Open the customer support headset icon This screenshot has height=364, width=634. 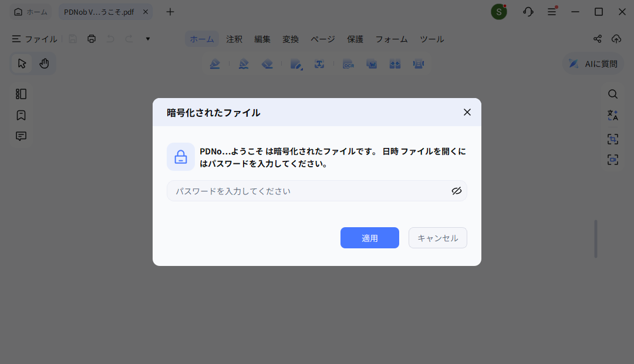(x=528, y=12)
